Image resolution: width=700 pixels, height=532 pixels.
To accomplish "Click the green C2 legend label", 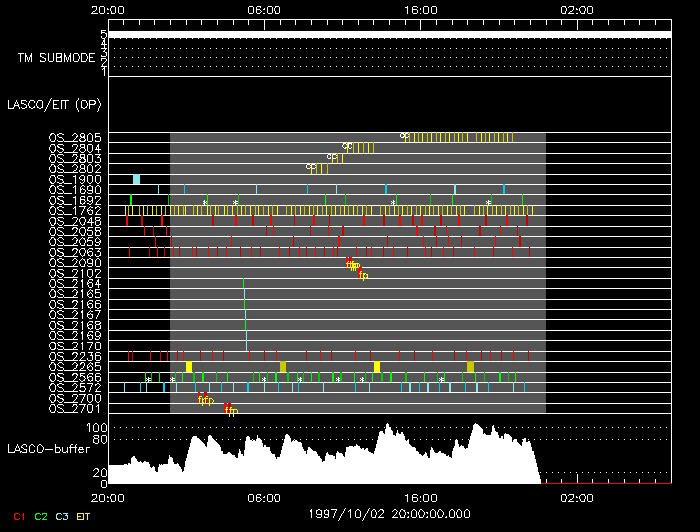I will 41,516.
